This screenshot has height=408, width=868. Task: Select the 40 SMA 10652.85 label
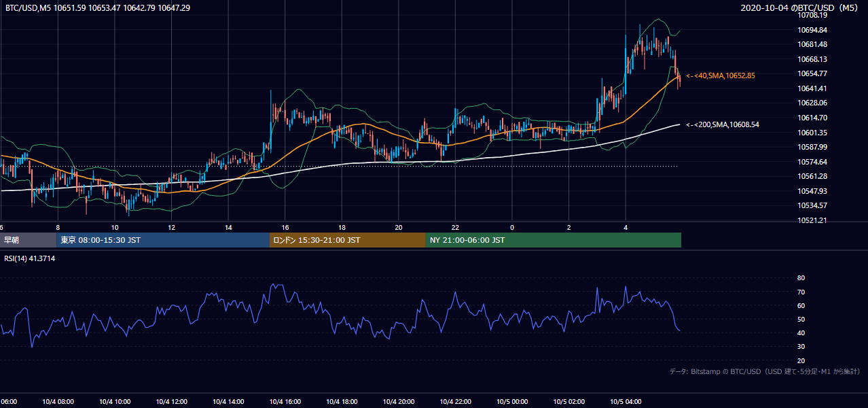721,75
